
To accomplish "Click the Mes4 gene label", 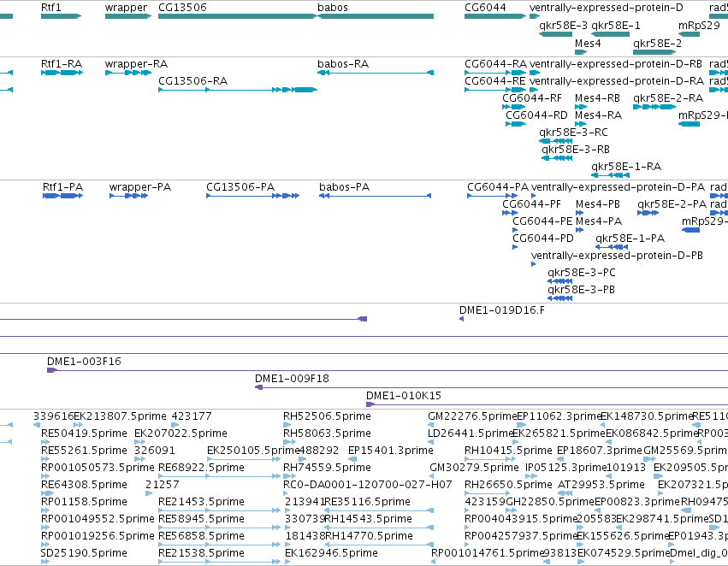I will pos(588,43).
